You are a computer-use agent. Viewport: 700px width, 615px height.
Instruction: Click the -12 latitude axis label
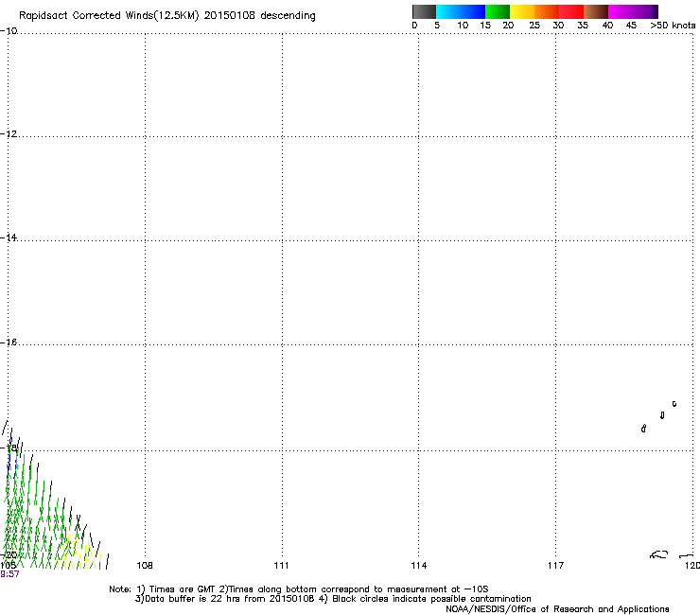pos(9,134)
